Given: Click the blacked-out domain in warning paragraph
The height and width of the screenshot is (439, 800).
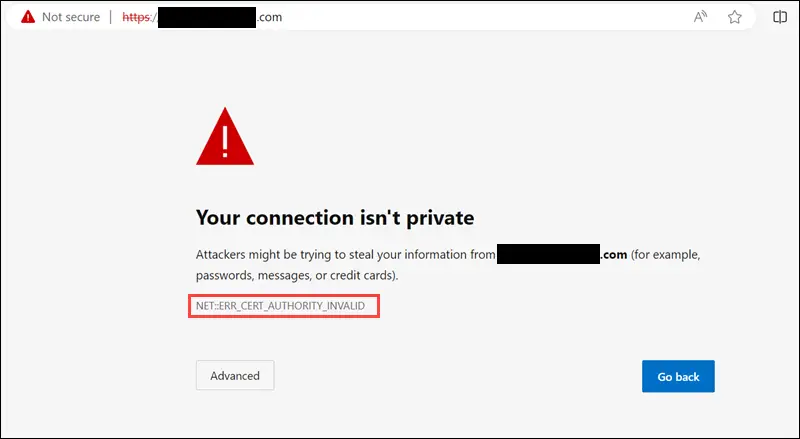Looking at the screenshot, I should [x=548, y=254].
